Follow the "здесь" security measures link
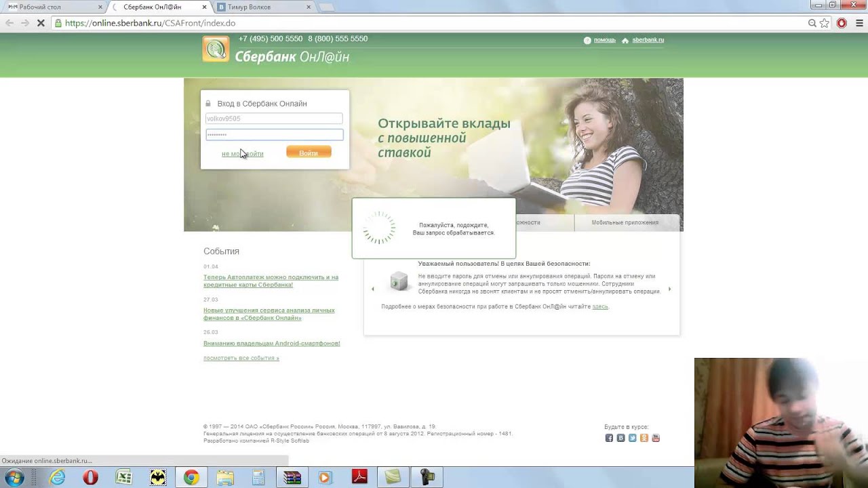868x488 pixels. pyautogui.click(x=600, y=307)
